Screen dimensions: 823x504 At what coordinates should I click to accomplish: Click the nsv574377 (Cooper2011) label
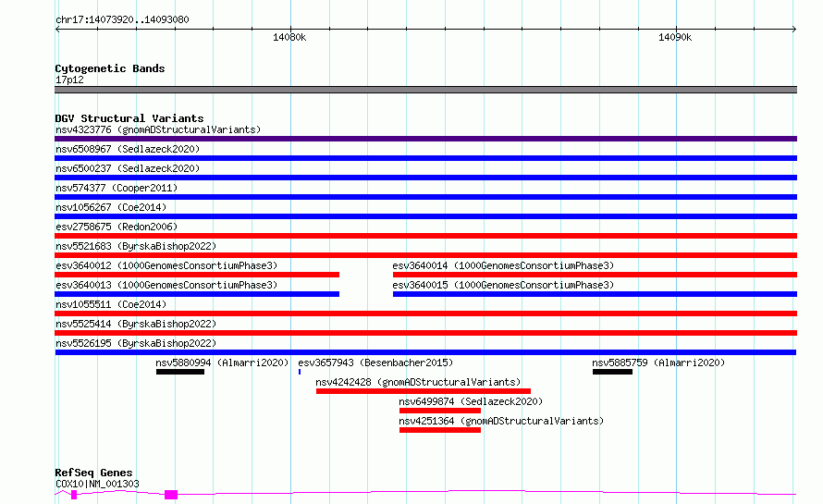click(x=117, y=188)
